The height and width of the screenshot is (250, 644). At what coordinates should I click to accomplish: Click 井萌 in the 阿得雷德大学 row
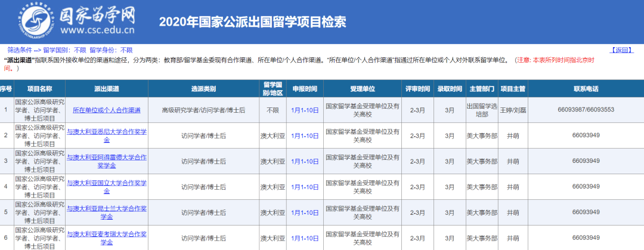513,161
